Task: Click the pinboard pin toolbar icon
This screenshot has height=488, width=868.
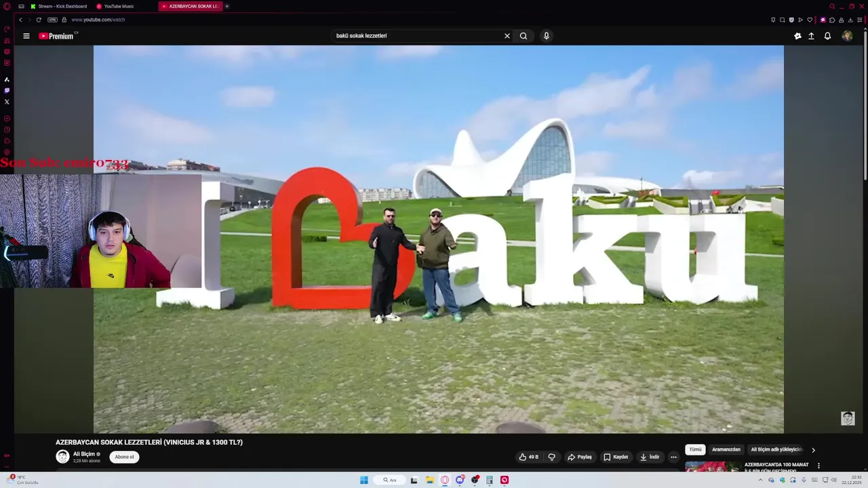Action: (774, 20)
